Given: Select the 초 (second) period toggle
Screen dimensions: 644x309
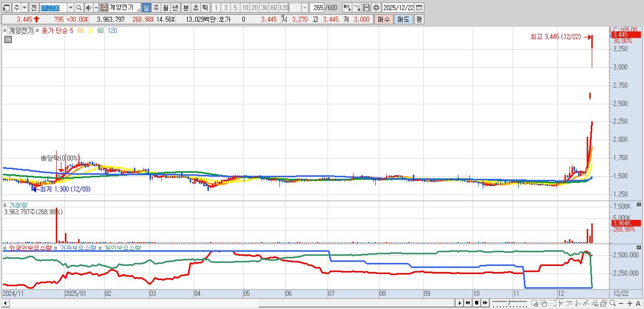Looking at the screenshot, I should (x=195, y=8).
